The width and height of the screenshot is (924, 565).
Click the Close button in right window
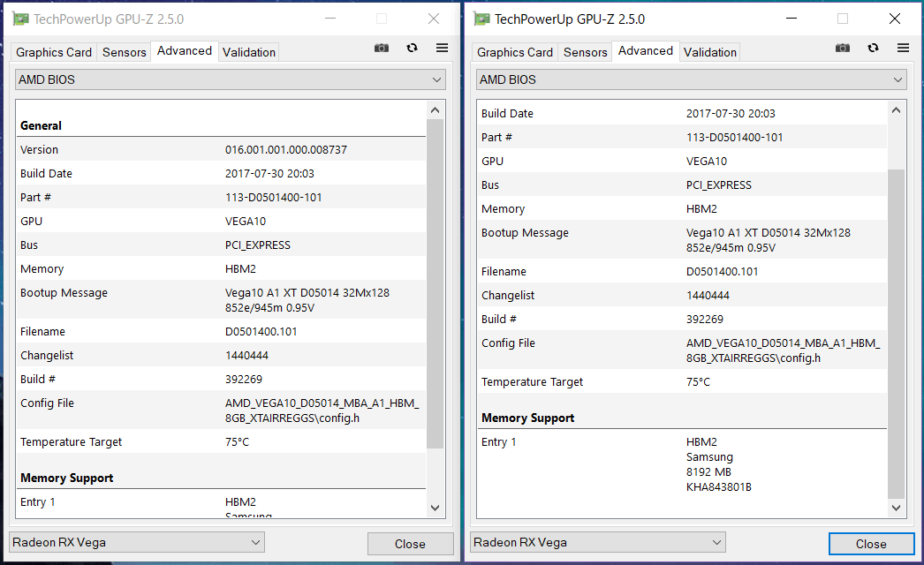[x=871, y=544]
